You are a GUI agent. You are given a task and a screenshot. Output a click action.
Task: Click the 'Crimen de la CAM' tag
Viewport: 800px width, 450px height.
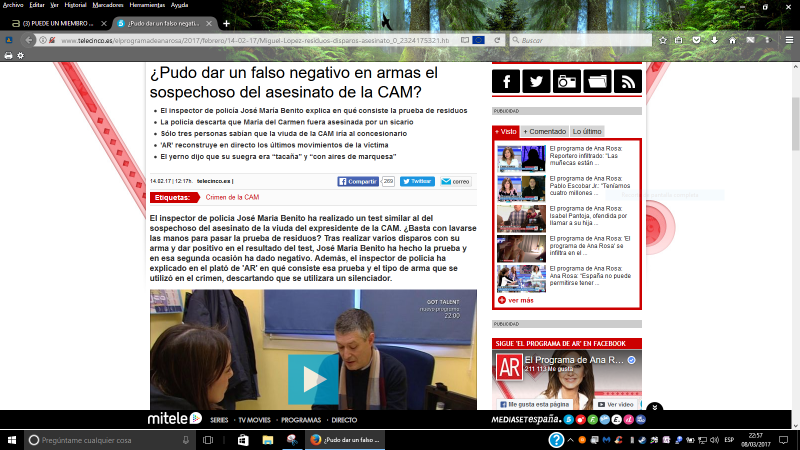(232, 198)
